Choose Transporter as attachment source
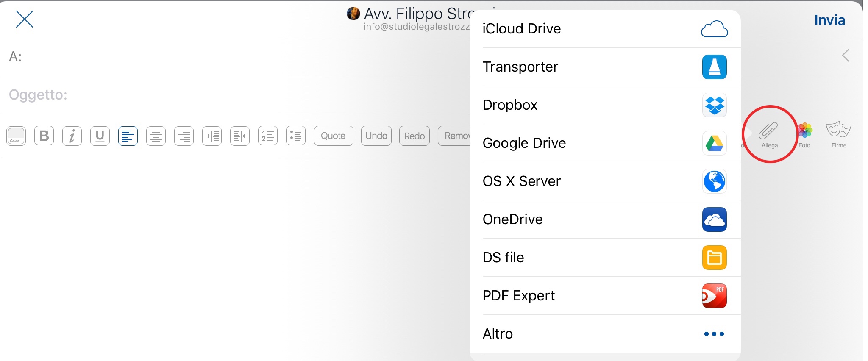The image size is (868, 361). (605, 67)
